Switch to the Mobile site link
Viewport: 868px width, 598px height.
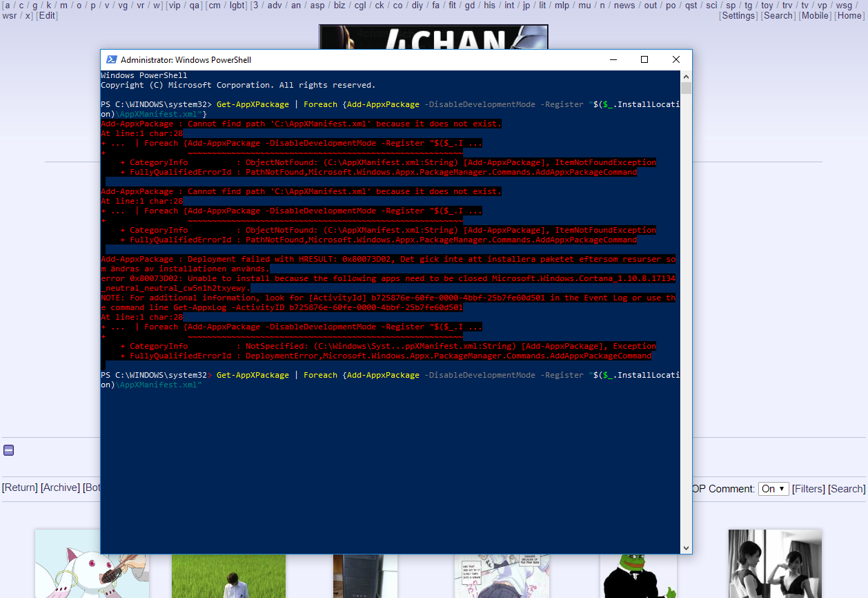tap(815, 16)
